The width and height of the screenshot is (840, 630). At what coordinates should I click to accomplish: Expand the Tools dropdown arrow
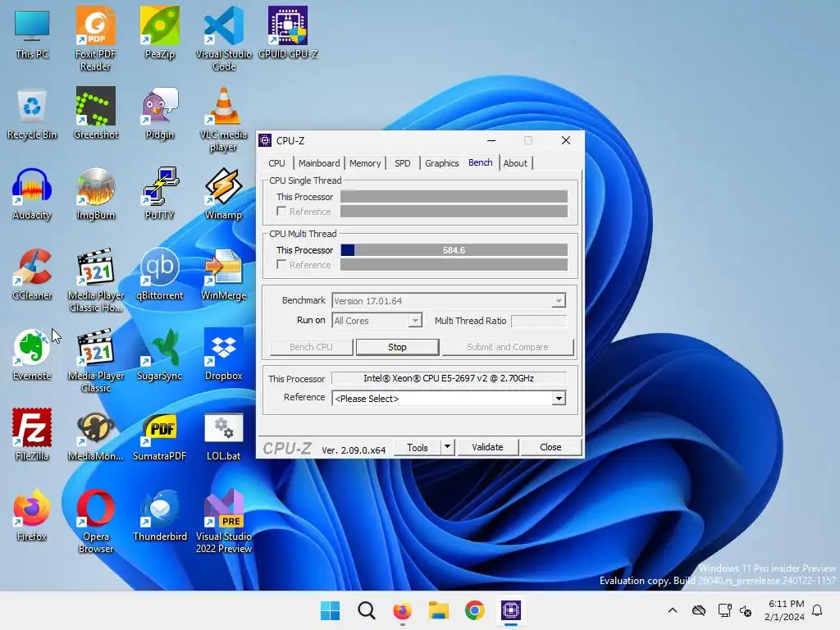coord(447,447)
